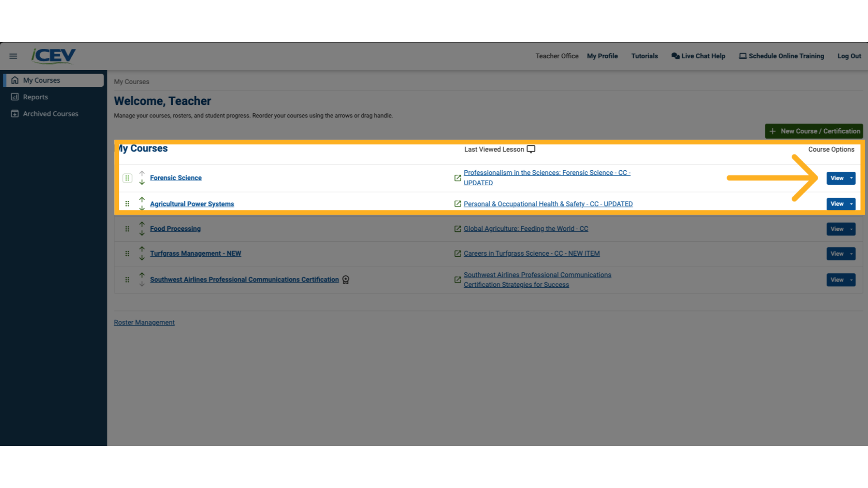Click View button for Agricultural Power Systems
This screenshot has height=488, width=868.
point(837,204)
